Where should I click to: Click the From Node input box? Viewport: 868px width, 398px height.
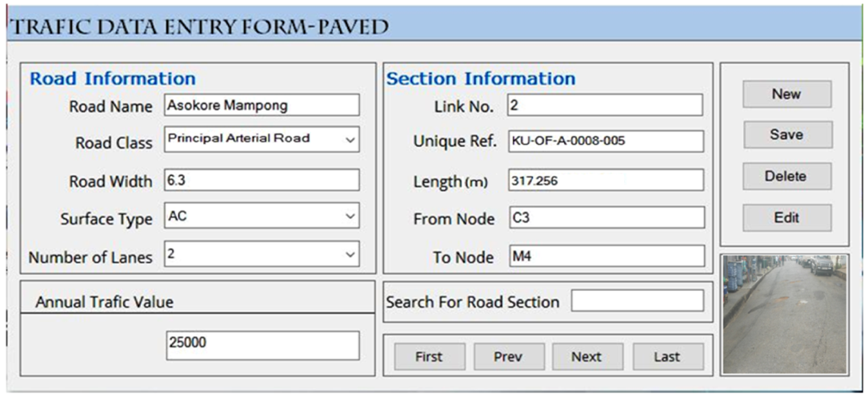[605, 217]
